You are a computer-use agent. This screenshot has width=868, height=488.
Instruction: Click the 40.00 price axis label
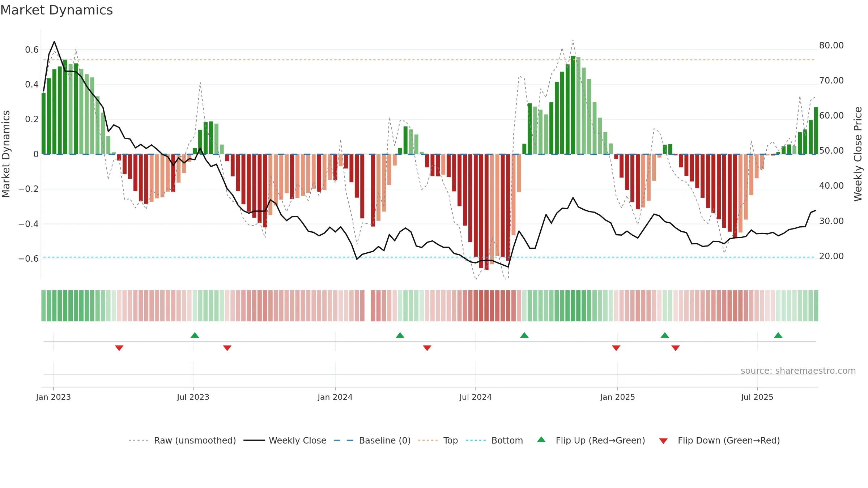tap(831, 185)
